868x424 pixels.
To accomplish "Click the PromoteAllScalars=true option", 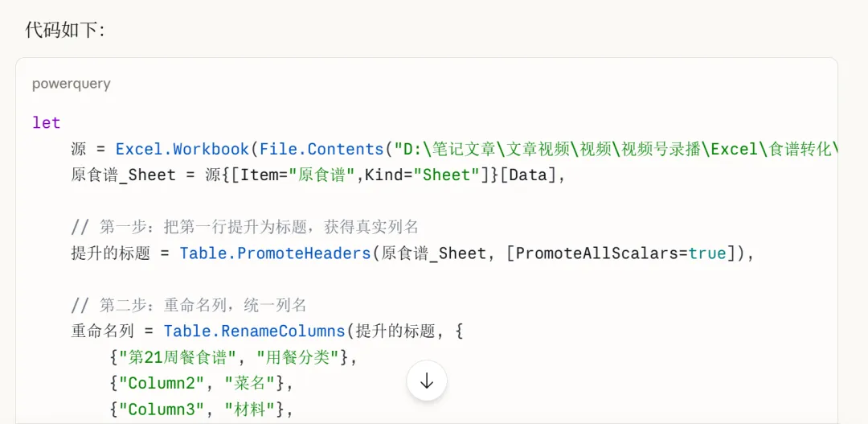I will pos(620,253).
